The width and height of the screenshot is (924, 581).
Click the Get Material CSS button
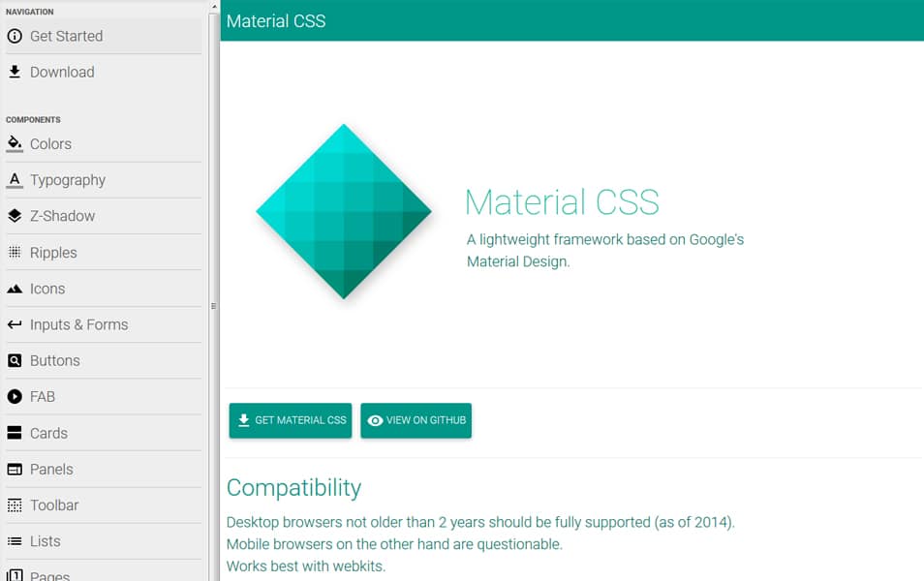pos(291,420)
